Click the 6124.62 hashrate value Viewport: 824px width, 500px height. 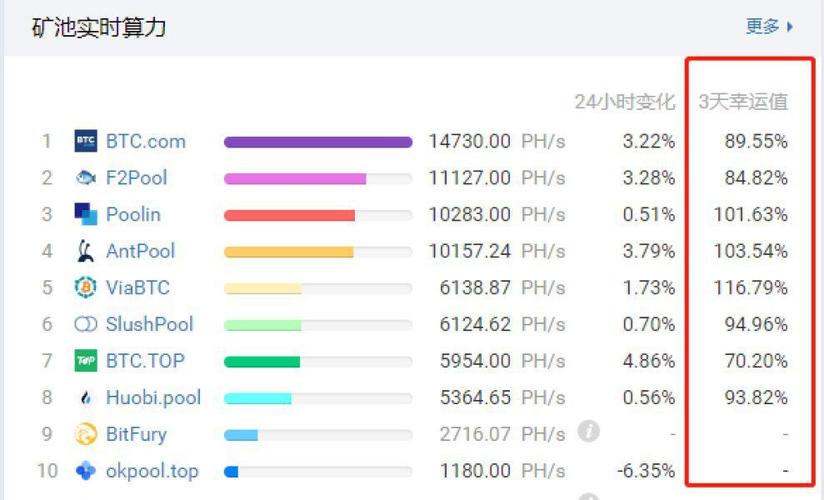point(475,324)
